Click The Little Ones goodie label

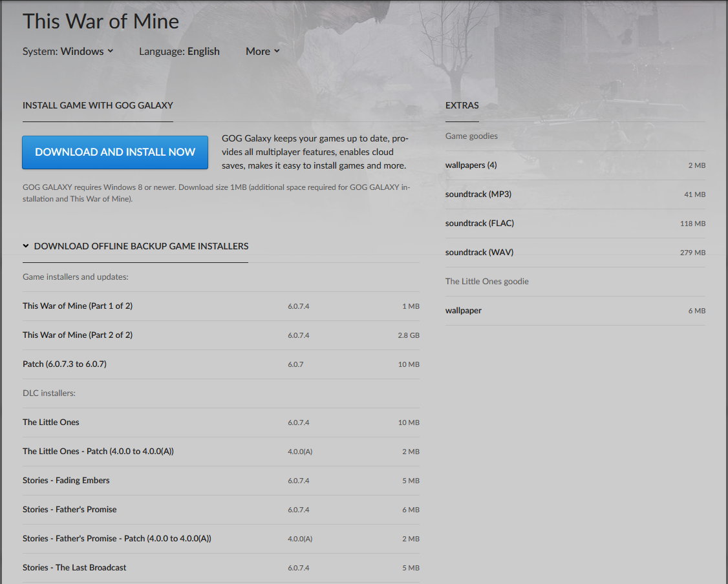(487, 282)
